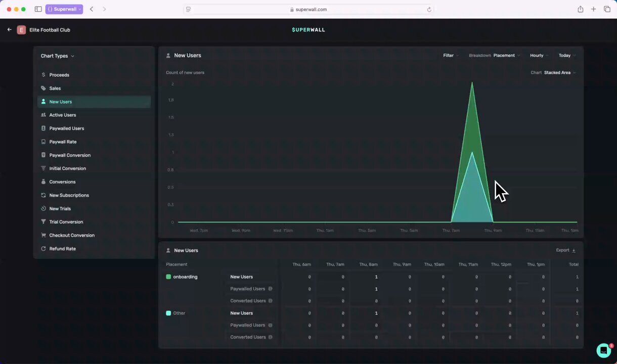Open a new Safari tab
Image resolution: width=617 pixels, height=364 pixels.
593,9
